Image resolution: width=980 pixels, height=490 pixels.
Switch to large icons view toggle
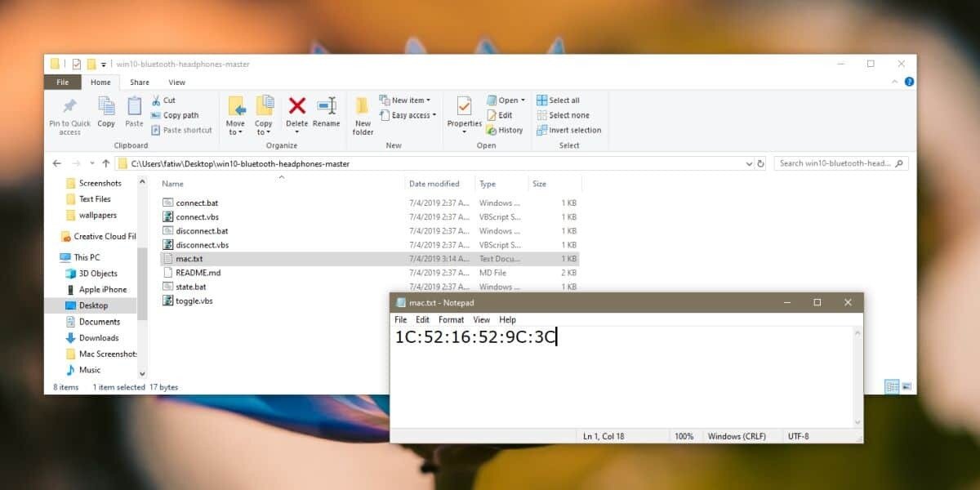[906, 386]
